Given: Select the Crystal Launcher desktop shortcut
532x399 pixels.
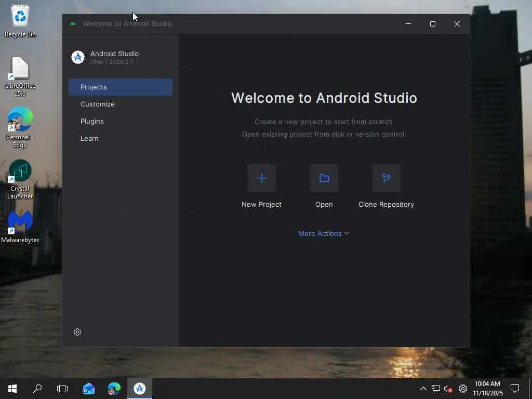Looking at the screenshot, I should [x=20, y=179].
